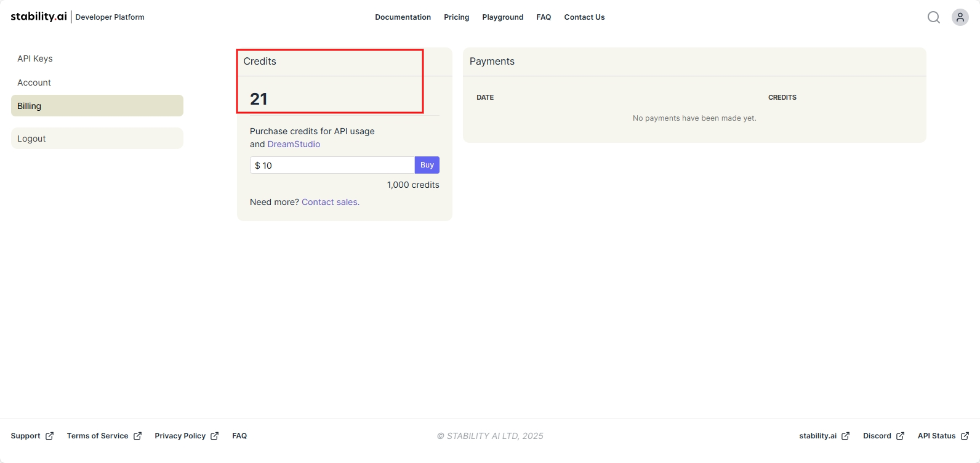The height and width of the screenshot is (463, 980).
Task: Click the '1,000 credits' text
Action: (413, 185)
